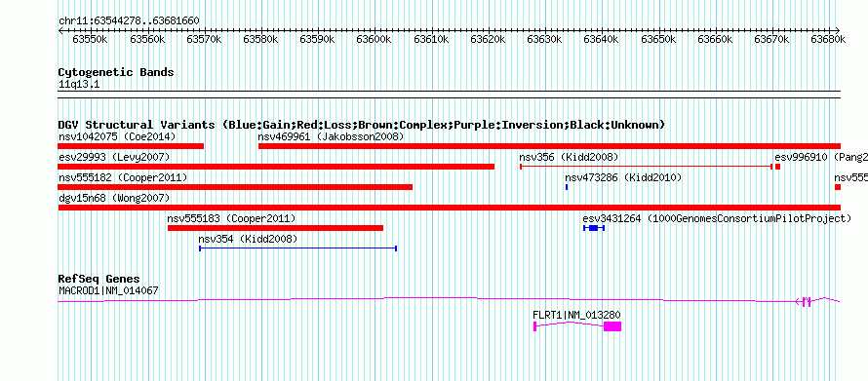
Task: Select the red bar under nsv1042075
Action: click(x=131, y=146)
